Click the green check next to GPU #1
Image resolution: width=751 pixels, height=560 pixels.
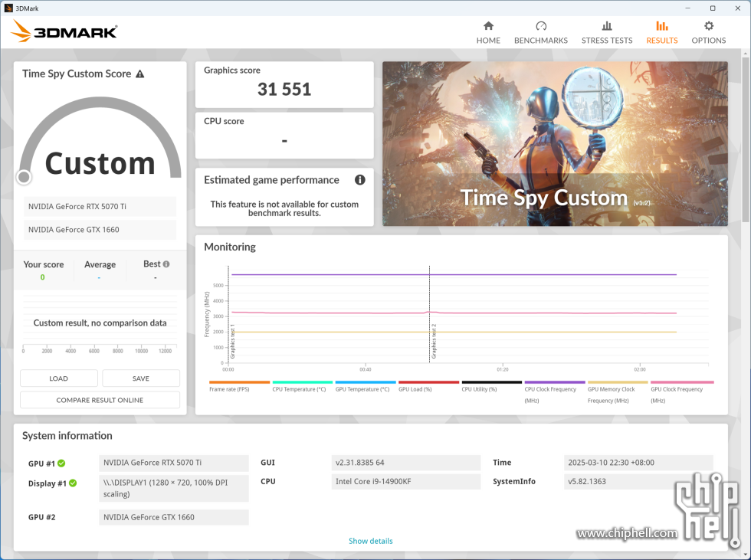(x=61, y=463)
